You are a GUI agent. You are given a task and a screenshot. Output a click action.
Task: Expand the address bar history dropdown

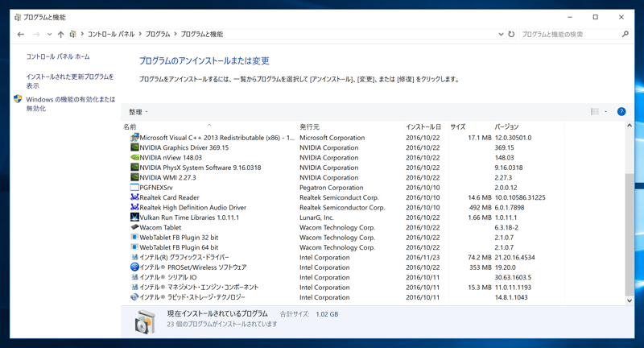pyautogui.click(x=501, y=34)
